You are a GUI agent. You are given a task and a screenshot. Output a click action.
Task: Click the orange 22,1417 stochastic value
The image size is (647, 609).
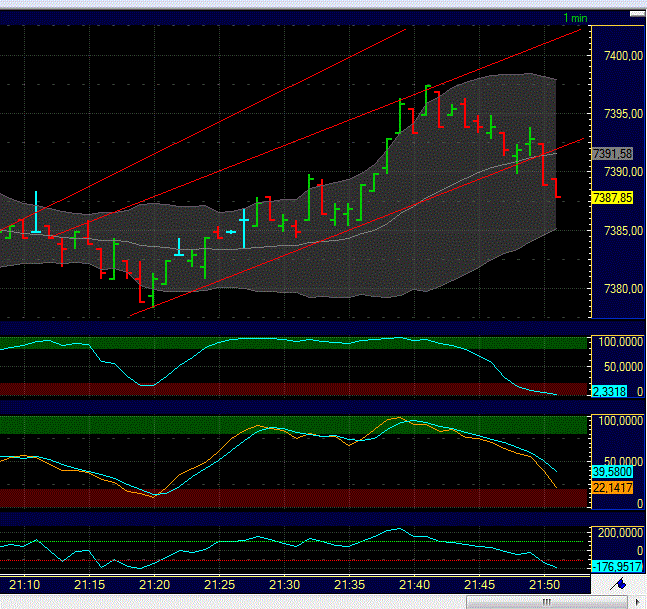(612, 488)
